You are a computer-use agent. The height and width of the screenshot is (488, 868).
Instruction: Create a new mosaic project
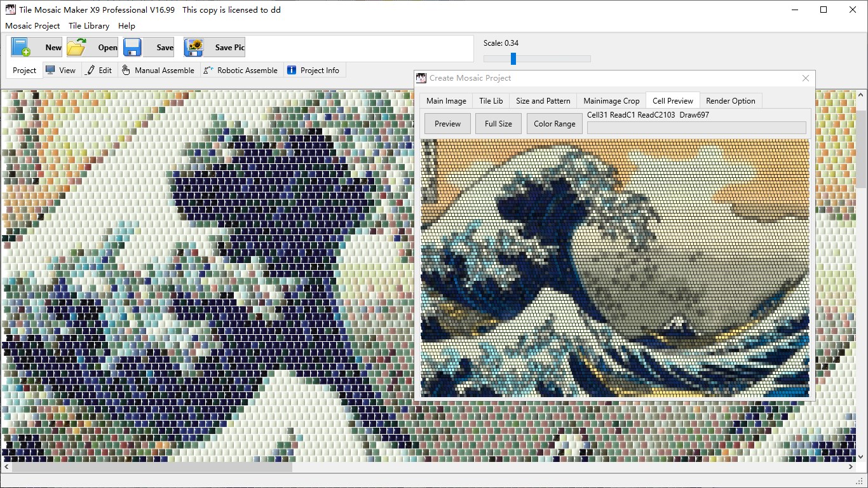(36, 47)
